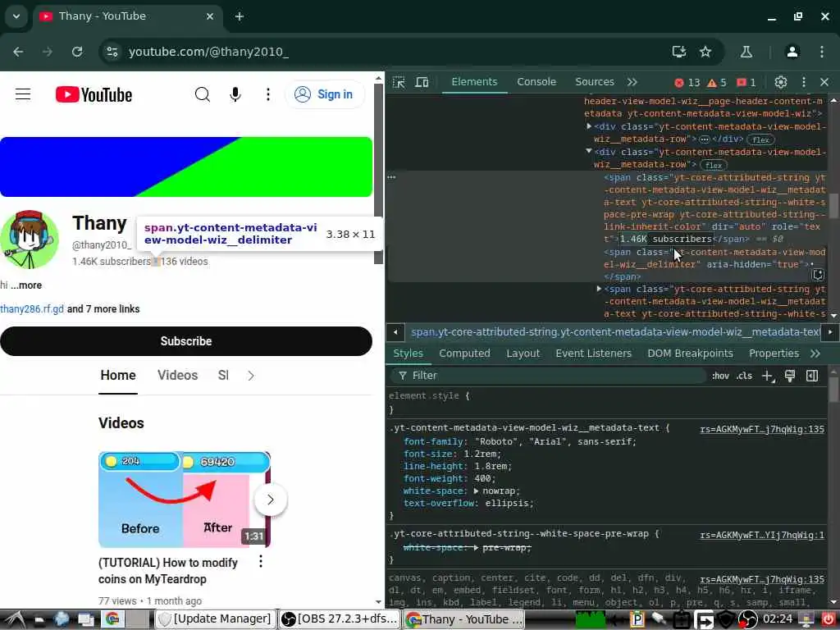The image size is (840, 630).
Task: Open stylesheet link rs=AGKMywFT…YIj7hqWig:1
Action: click(x=762, y=535)
